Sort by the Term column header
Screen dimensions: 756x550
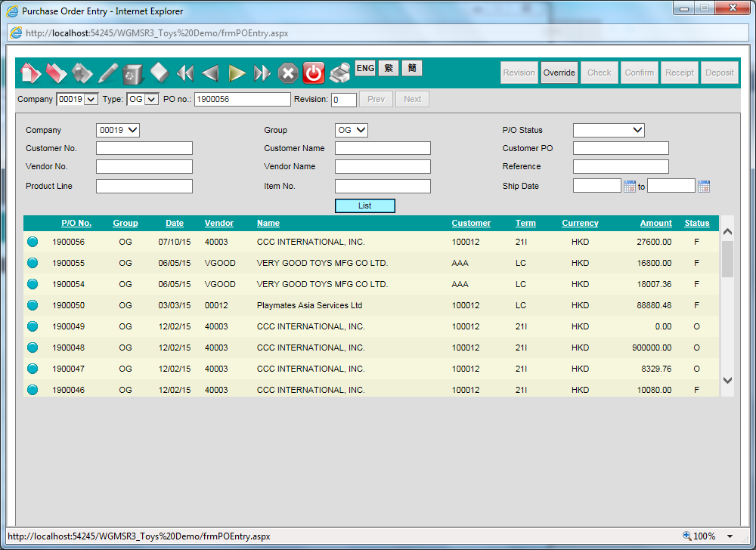point(525,223)
